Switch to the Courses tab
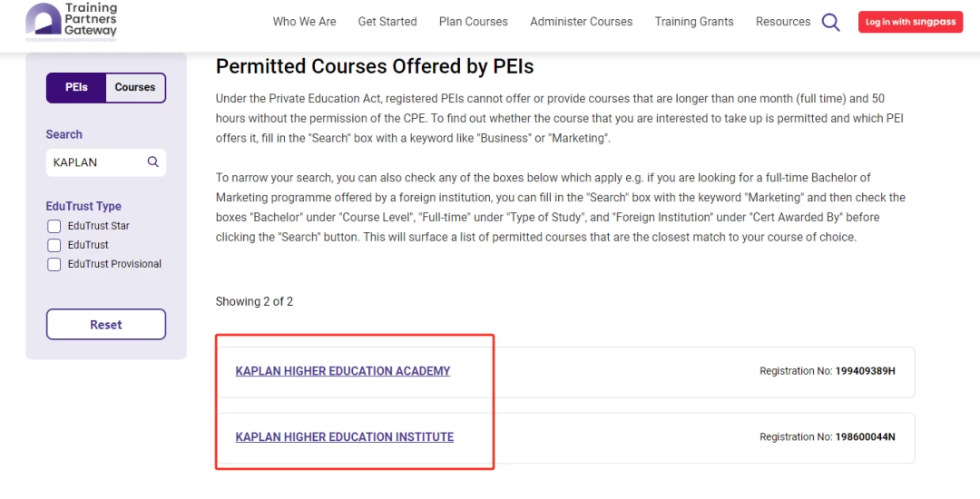This screenshot has width=980, height=499. (x=135, y=87)
